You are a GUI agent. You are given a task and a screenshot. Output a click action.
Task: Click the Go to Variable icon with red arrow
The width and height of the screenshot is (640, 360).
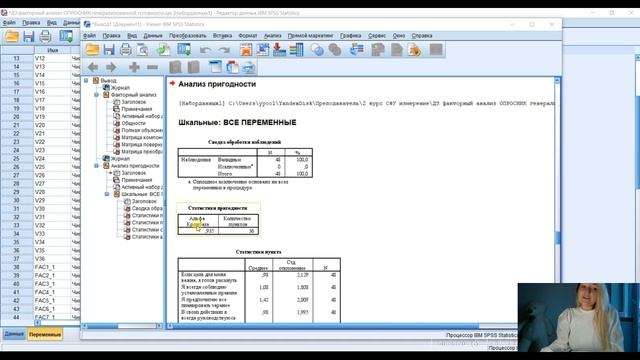[280, 50]
